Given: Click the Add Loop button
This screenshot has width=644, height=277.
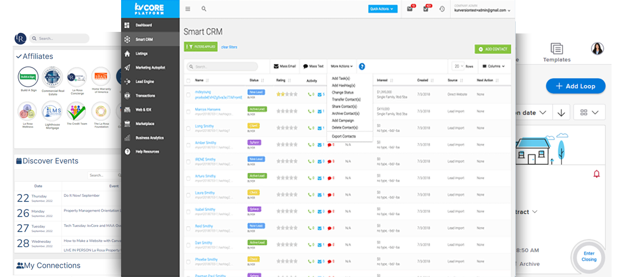Looking at the screenshot, I should tap(576, 86).
